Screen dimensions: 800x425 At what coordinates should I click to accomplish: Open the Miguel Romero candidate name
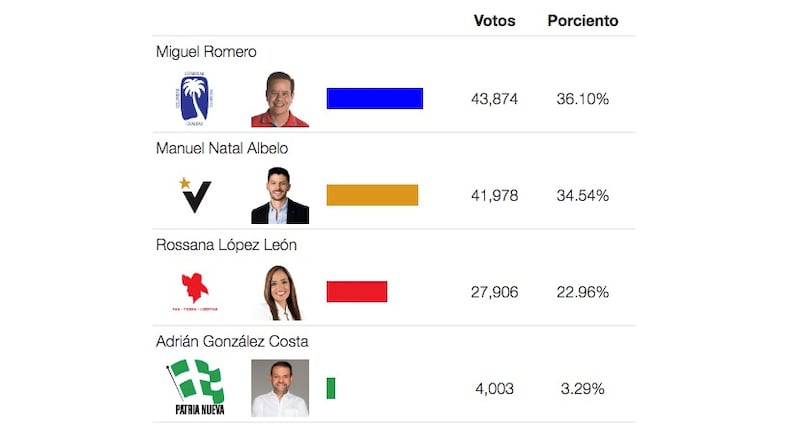pos(206,52)
